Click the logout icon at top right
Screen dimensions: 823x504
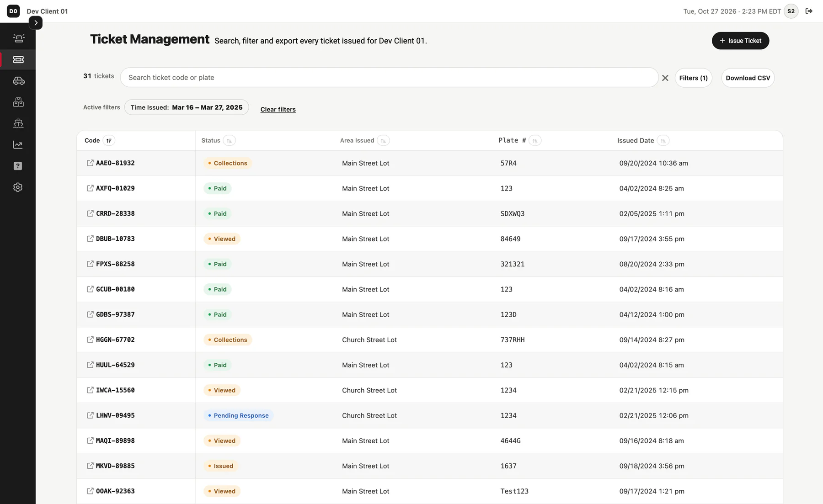(809, 11)
